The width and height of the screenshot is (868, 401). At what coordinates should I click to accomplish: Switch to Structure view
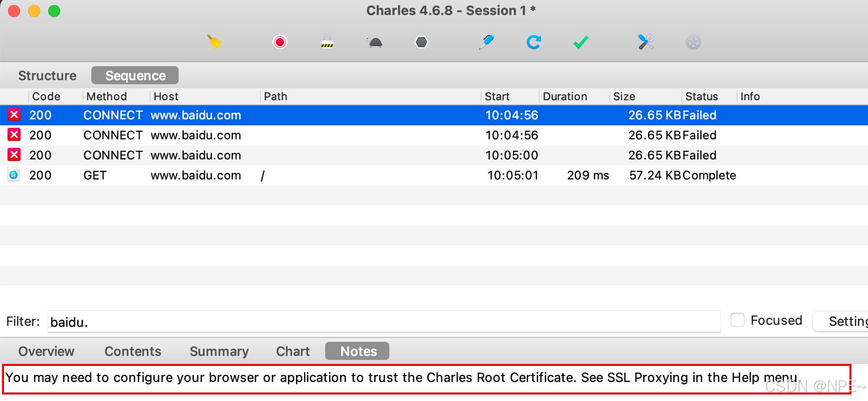tap(47, 76)
